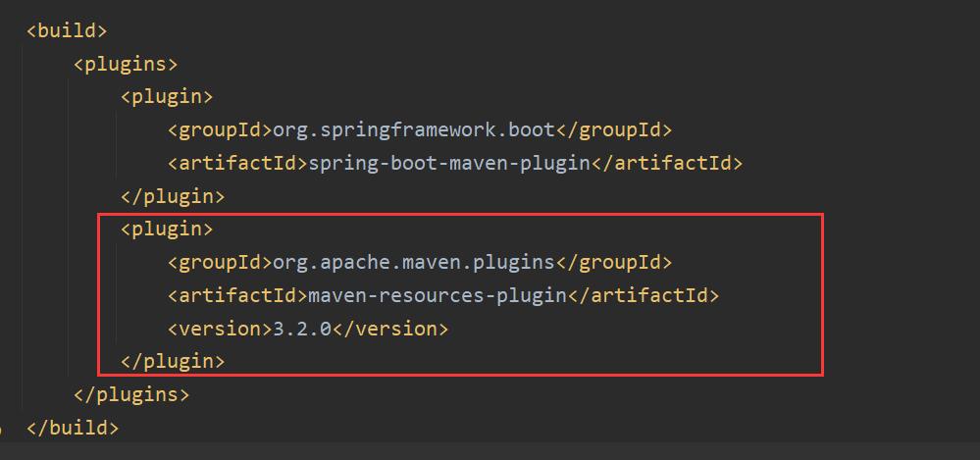The height and width of the screenshot is (460, 980).
Task: Select the org.apache.maven.plugins value
Action: pyautogui.click(x=414, y=263)
